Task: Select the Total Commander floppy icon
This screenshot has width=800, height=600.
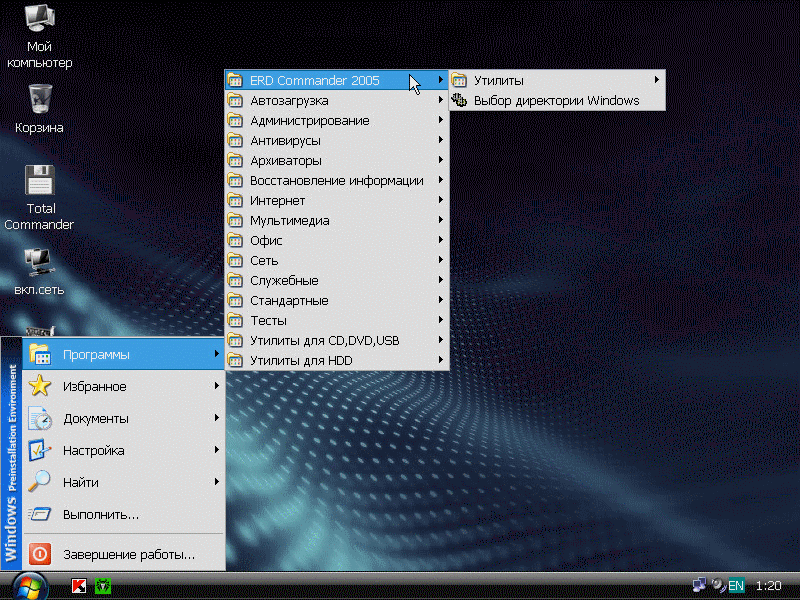Action: (x=40, y=180)
